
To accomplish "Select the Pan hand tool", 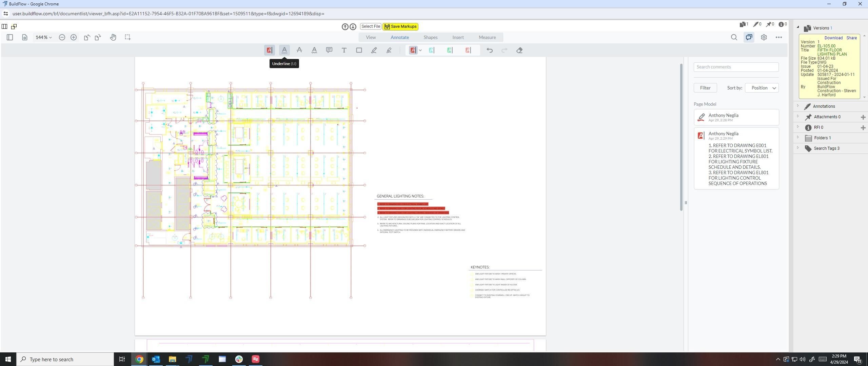I will 113,37.
